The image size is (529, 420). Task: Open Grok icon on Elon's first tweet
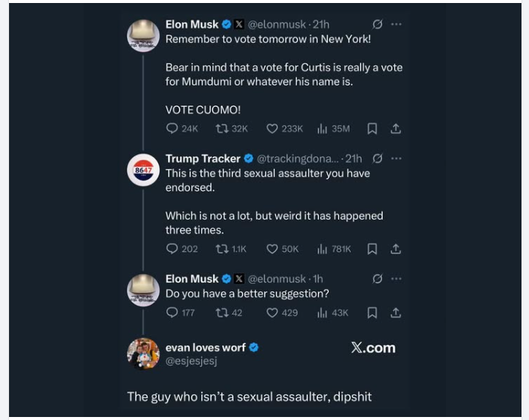click(x=377, y=24)
